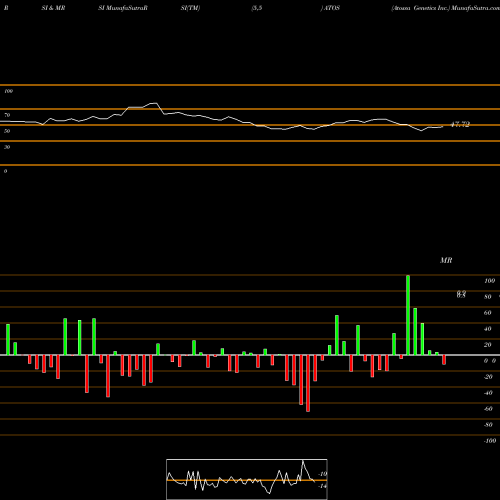Click the RSI axis label 0
The width and height of the screenshot is (500, 500).
point(5,171)
